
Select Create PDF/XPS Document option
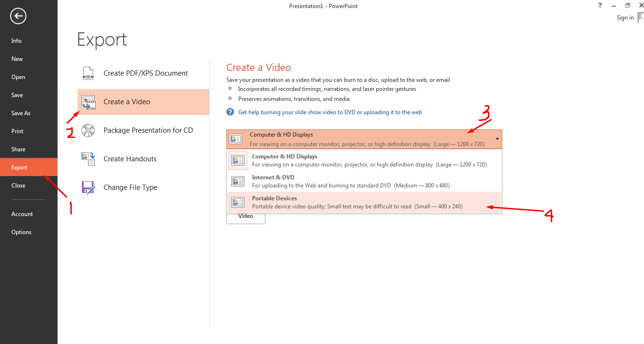[143, 73]
